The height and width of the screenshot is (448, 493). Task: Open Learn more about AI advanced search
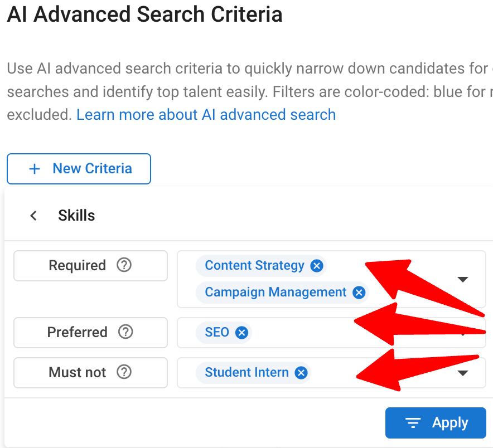(x=206, y=114)
